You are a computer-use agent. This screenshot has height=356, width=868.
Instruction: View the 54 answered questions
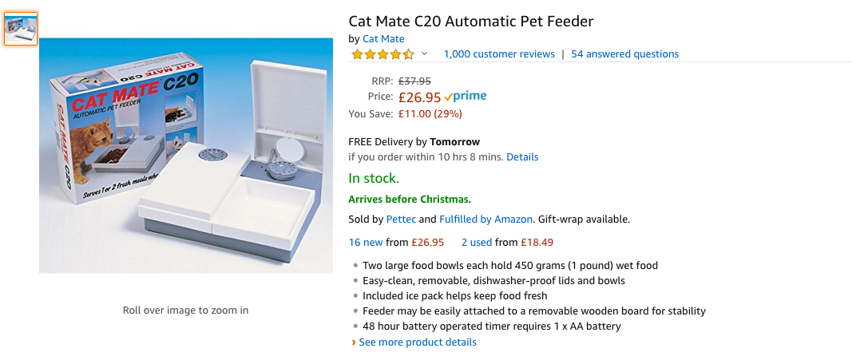click(625, 53)
